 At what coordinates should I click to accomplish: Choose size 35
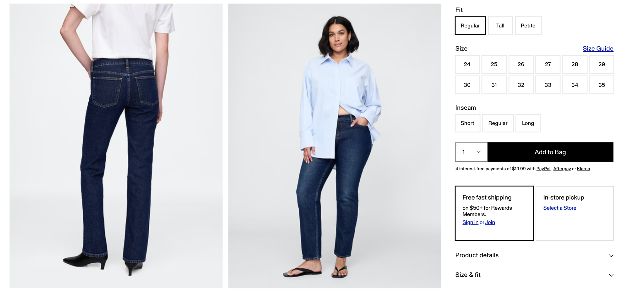(602, 85)
